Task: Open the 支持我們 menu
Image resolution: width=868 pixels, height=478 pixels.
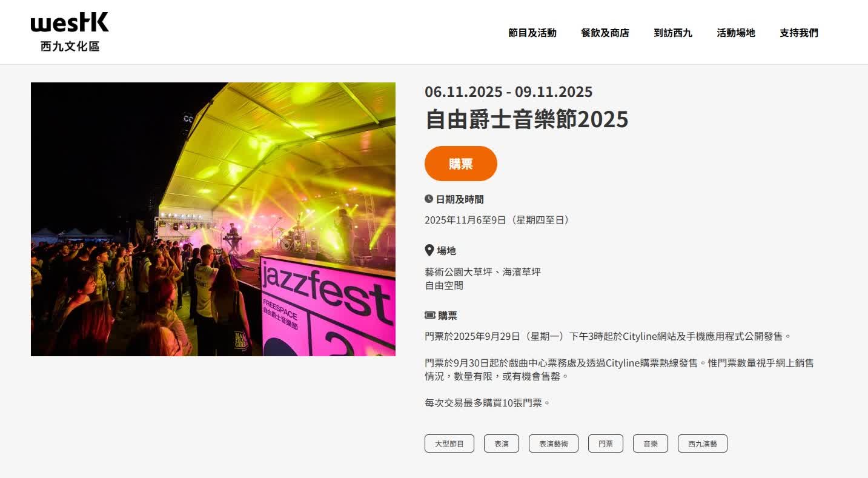Action: click(x=798, y=33)
